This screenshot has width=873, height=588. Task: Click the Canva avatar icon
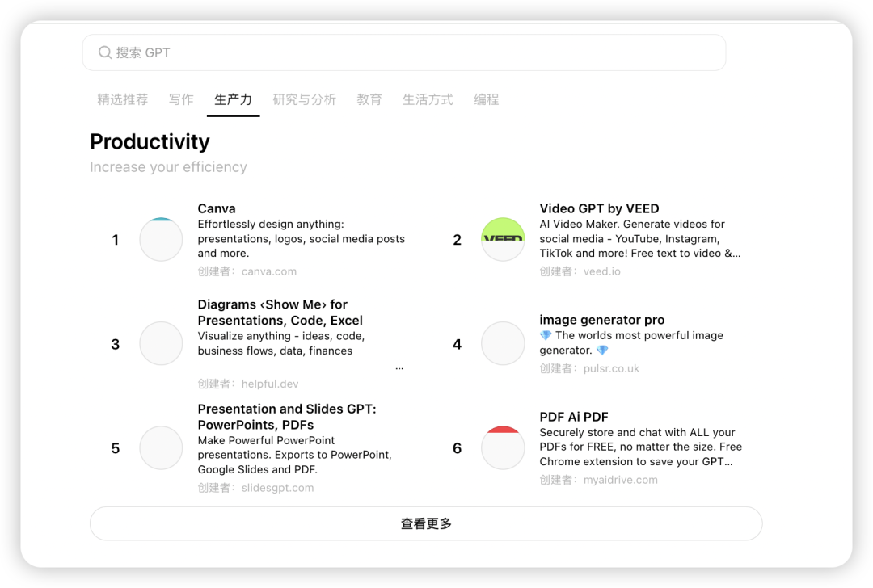coord(161,239)
